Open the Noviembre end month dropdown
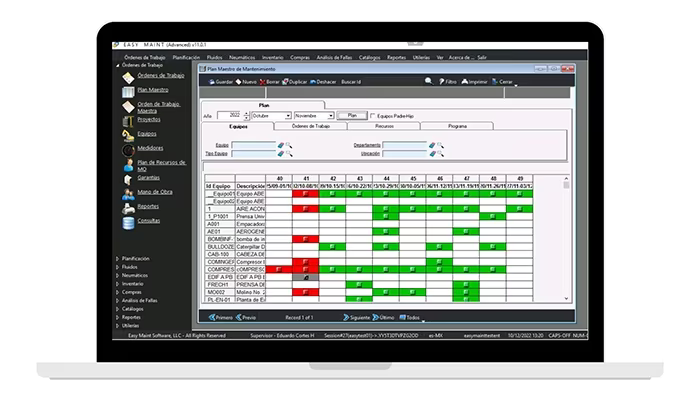The image size is (700, 400). tap(331, 116)
